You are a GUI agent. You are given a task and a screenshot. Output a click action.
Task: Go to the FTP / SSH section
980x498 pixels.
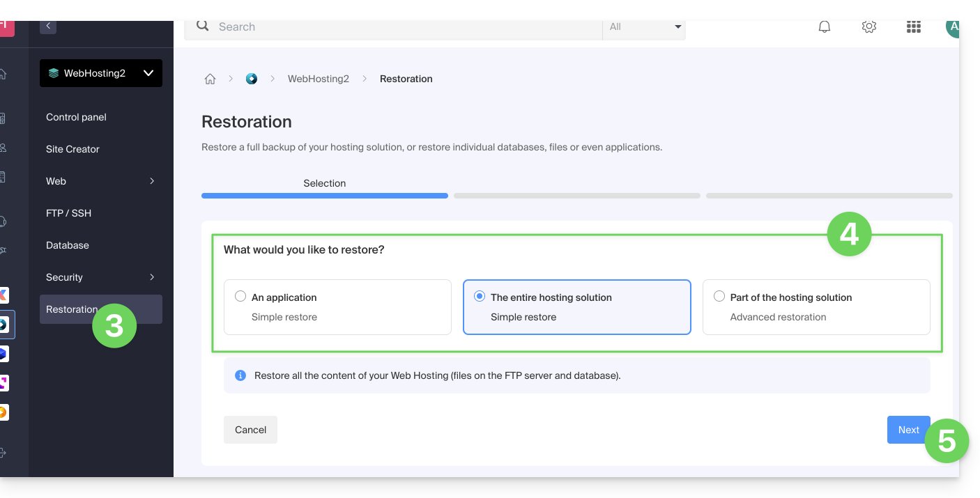(69, 213)
